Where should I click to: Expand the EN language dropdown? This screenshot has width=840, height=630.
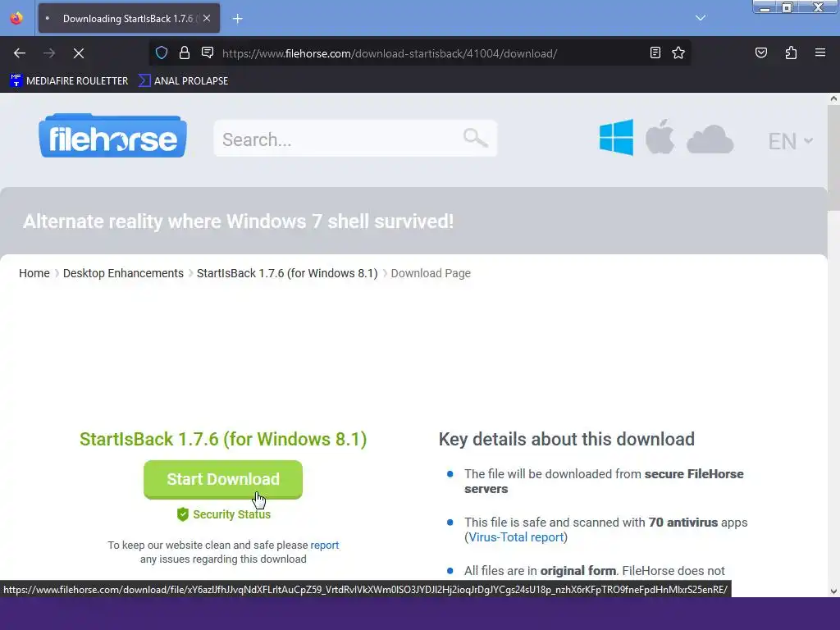coord(791,141)
